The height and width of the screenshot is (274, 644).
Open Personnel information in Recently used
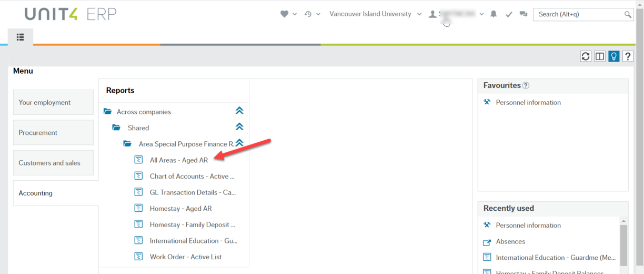coord(528,226)
